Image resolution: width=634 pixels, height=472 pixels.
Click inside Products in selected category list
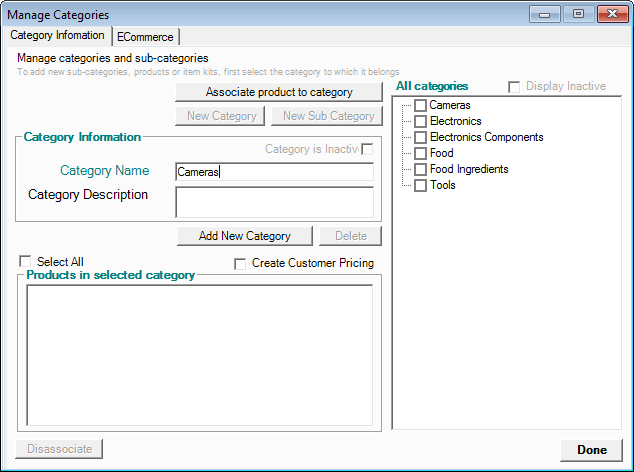click(199, 355)
